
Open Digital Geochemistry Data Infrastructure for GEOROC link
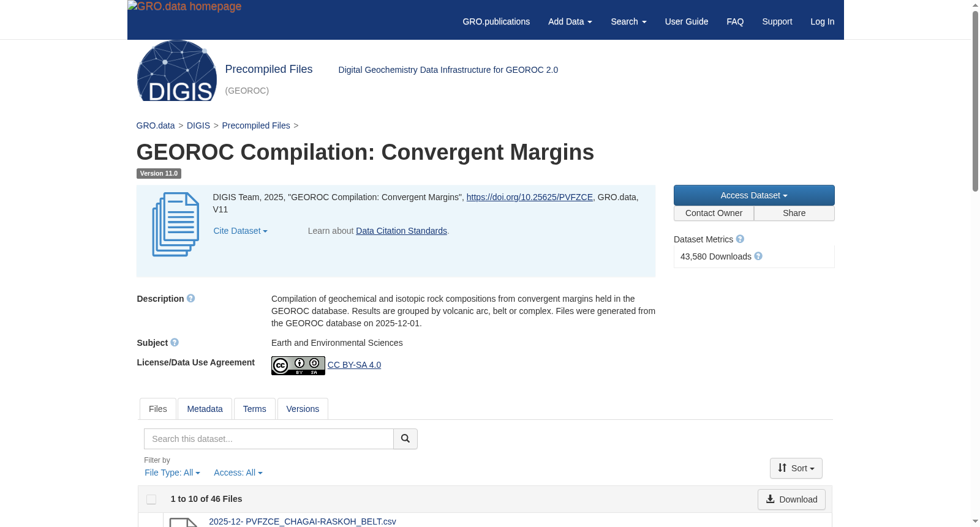[448, 70]
